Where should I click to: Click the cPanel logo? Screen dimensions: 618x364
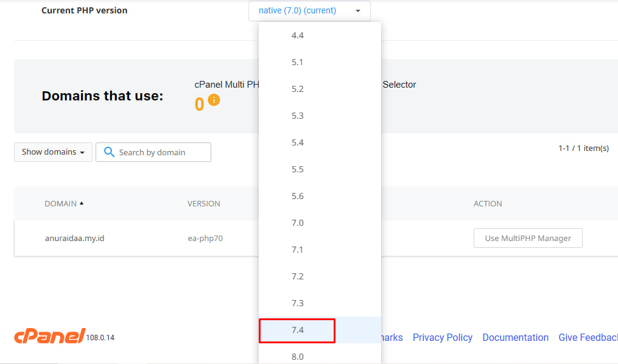click(50, 335)
